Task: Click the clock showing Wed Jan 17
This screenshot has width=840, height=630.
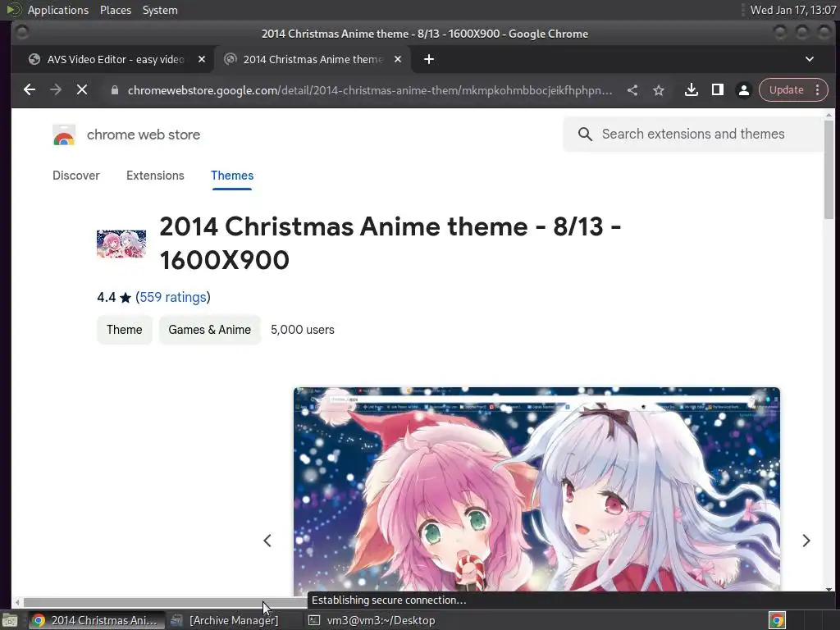Action: [x=793, y=10]
